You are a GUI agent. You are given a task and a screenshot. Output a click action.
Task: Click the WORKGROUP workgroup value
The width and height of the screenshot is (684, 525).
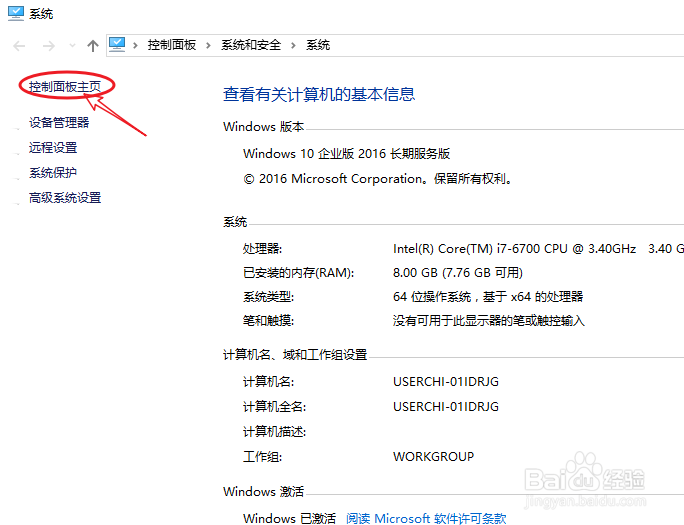(433, 457)
